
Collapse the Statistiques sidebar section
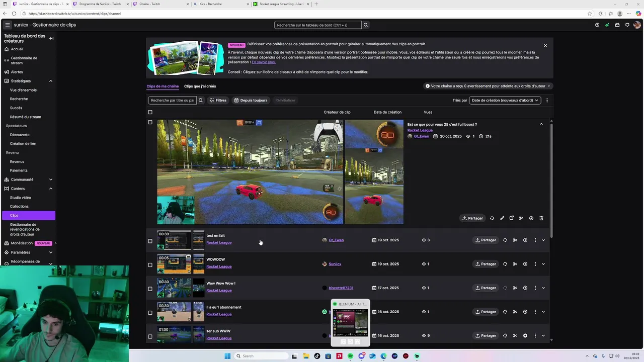coord(51,81)
